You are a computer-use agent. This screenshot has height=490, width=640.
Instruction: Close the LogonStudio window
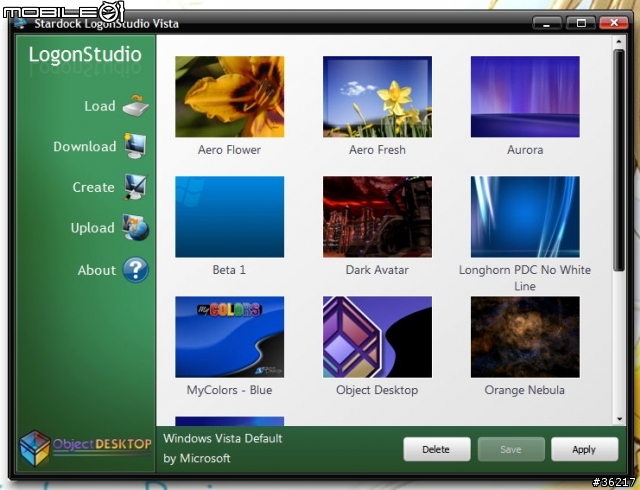tap(614, 23)
